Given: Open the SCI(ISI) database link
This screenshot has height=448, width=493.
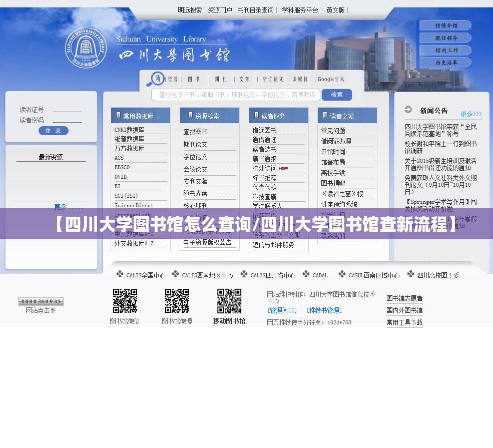Looking at the screenshot, I should coord(126,196).
